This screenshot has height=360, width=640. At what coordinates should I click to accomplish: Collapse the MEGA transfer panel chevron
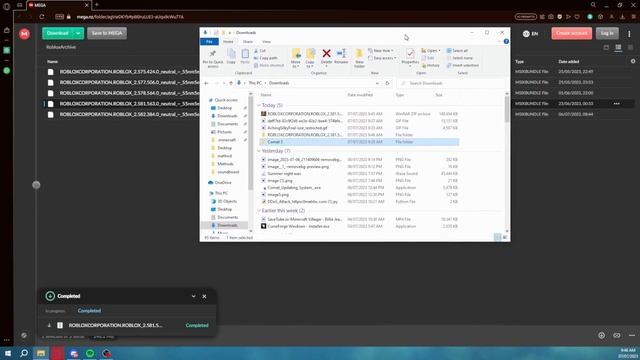point(193,296)
